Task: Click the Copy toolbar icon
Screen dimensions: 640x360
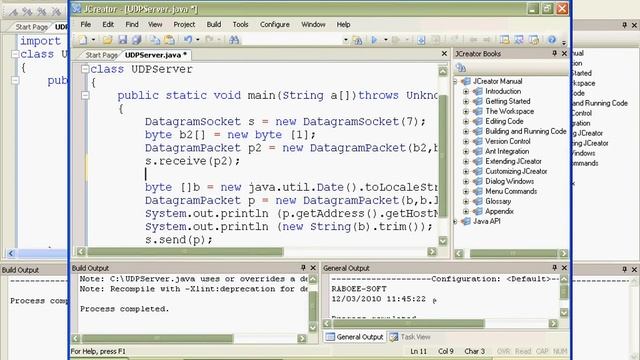Action: click(x=155, y=40)
